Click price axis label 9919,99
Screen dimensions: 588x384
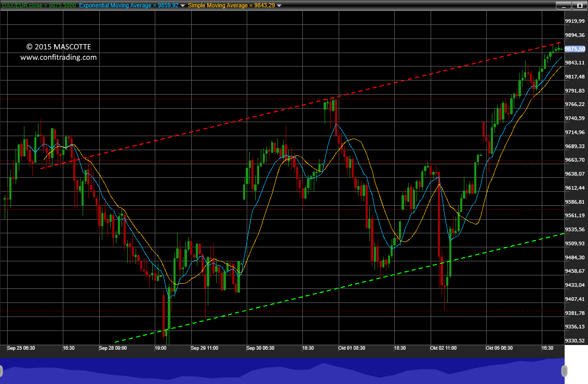[x=575, y=21]
